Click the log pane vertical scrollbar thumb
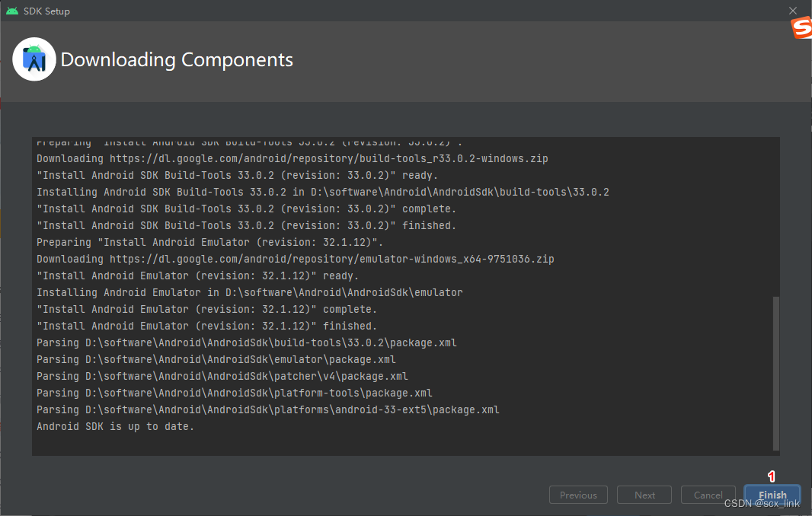This screenshot has height=516, width=812. [775, 373]
